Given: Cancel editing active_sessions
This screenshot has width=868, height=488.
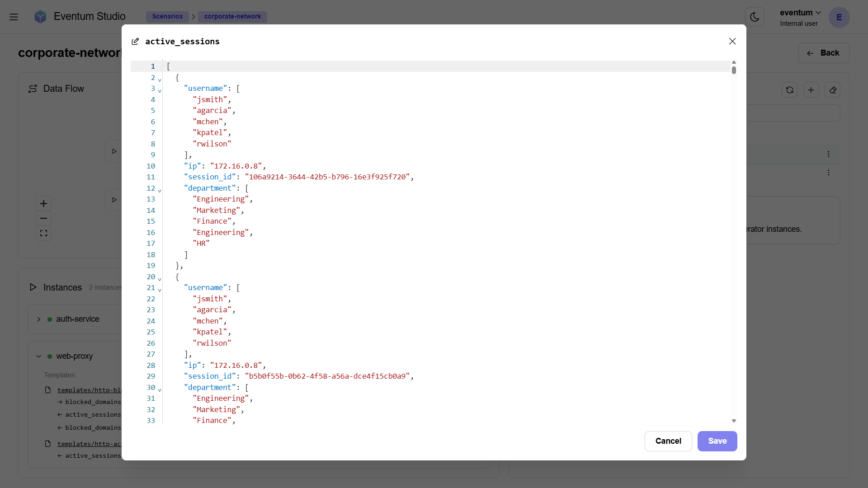Looking at the screenshot, I should pos(668,441).
